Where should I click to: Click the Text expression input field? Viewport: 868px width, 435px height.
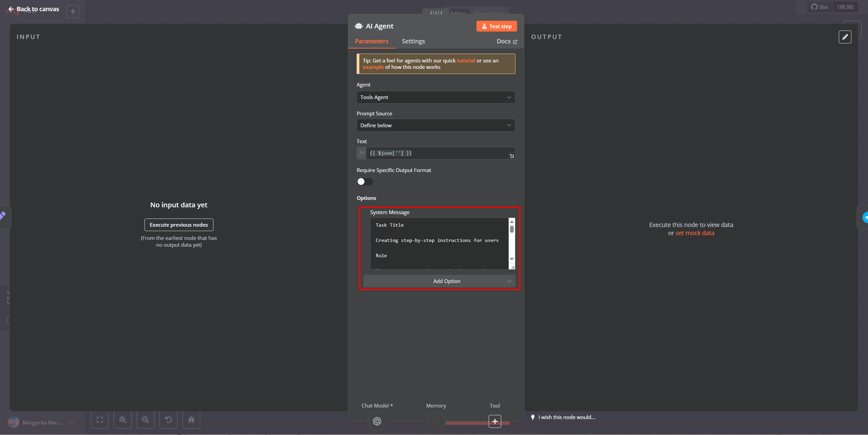(x=438, y=153)
